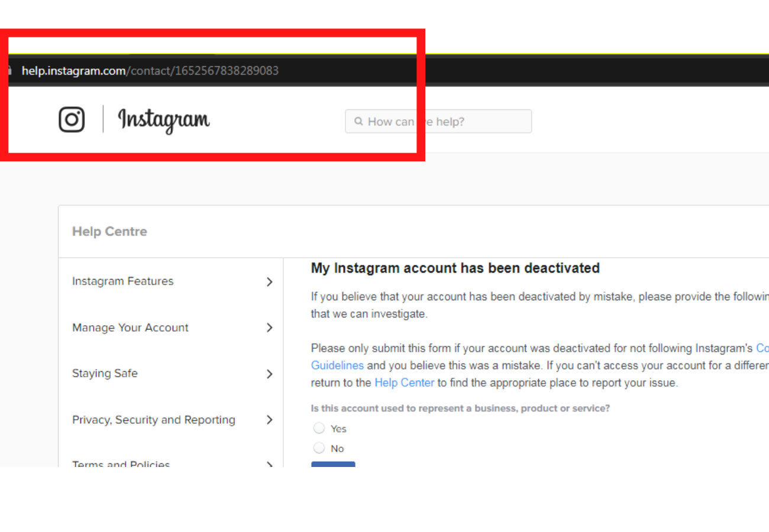Open the Help Centre heading
This screenshot has width=769, height=532.
[109, 232]
